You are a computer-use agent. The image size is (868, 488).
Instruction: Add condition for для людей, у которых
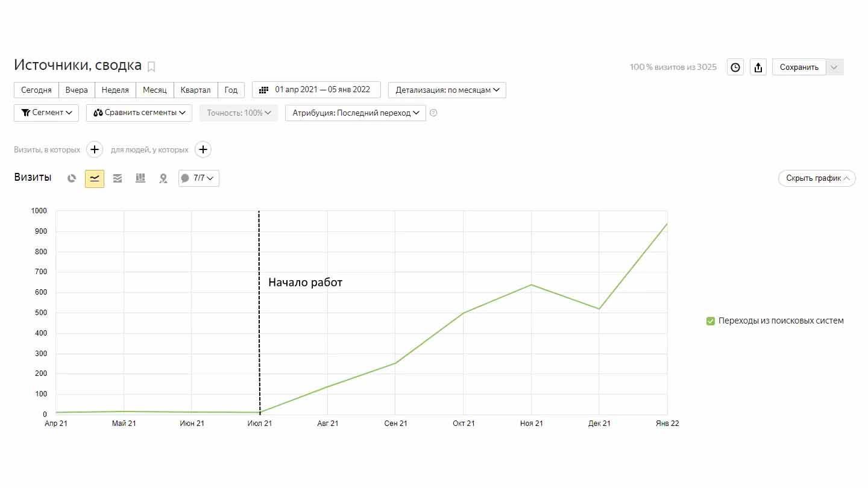pyautogui.click(x=203, y=149)
